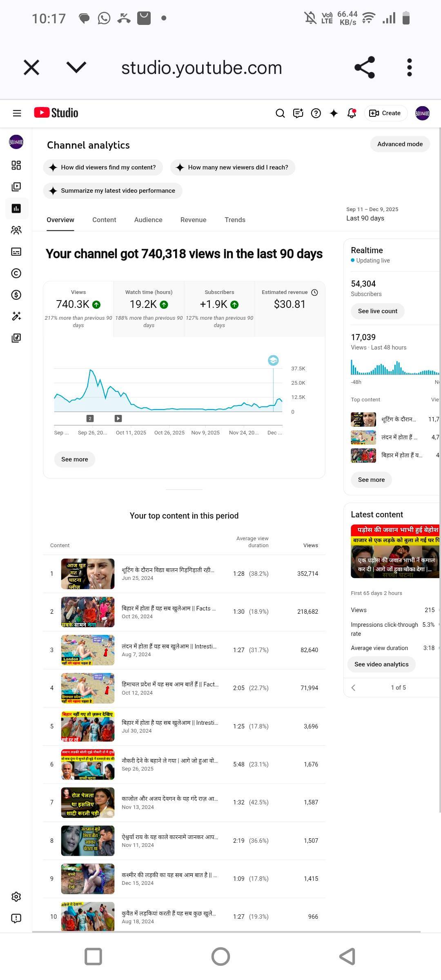Screen dimensions: 441x980
Task: Open the help question mark icon
Action: pyautogui.click(x=316, y=113)
